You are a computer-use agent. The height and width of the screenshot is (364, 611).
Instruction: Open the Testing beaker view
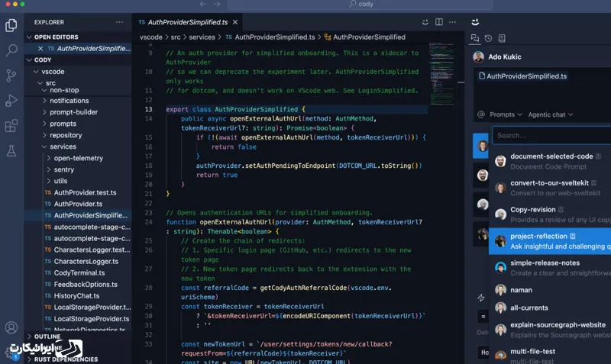tap(11, 151)
